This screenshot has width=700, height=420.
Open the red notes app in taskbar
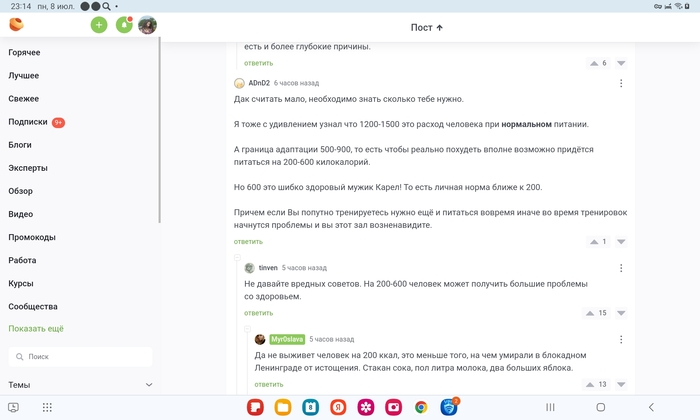(255, 407)
